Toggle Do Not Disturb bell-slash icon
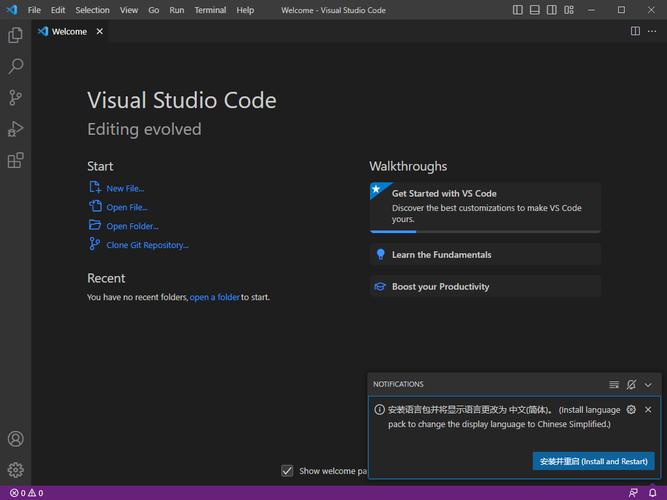Image resolution: width=667 pixels, height=500 pixels. 631,385
